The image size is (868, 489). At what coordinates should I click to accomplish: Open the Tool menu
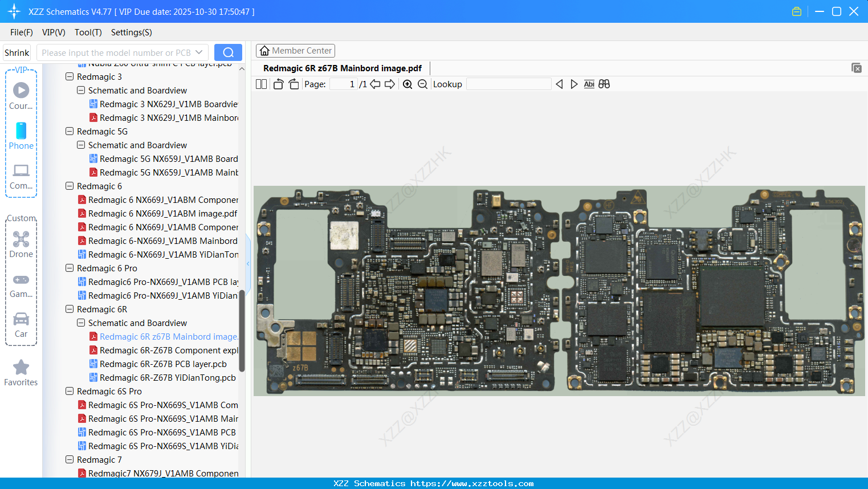88,32
